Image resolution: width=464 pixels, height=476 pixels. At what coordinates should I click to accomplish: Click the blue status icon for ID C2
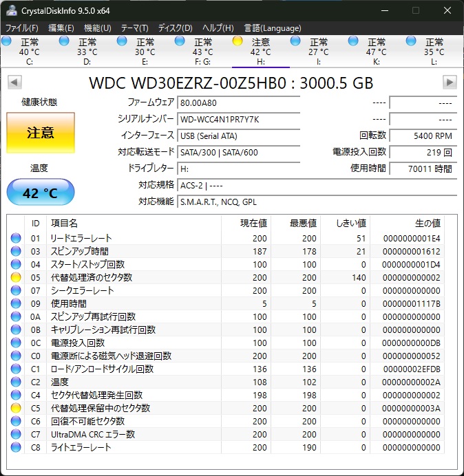pos(16,382)
